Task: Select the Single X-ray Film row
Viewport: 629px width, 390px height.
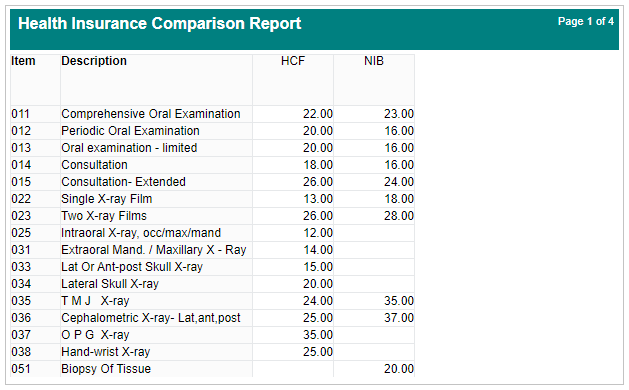Action: 212,199
